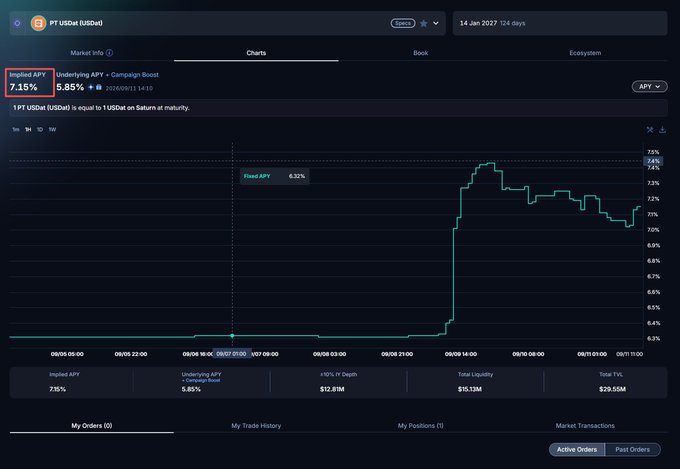Set chart interval to 1H
Viewport: 680px width, 469px height.
[28, 130]
